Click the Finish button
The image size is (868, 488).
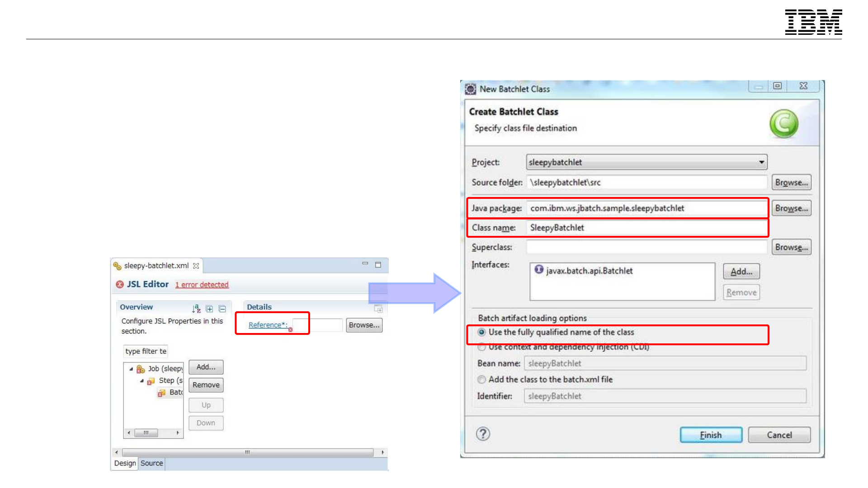[711, 435]
